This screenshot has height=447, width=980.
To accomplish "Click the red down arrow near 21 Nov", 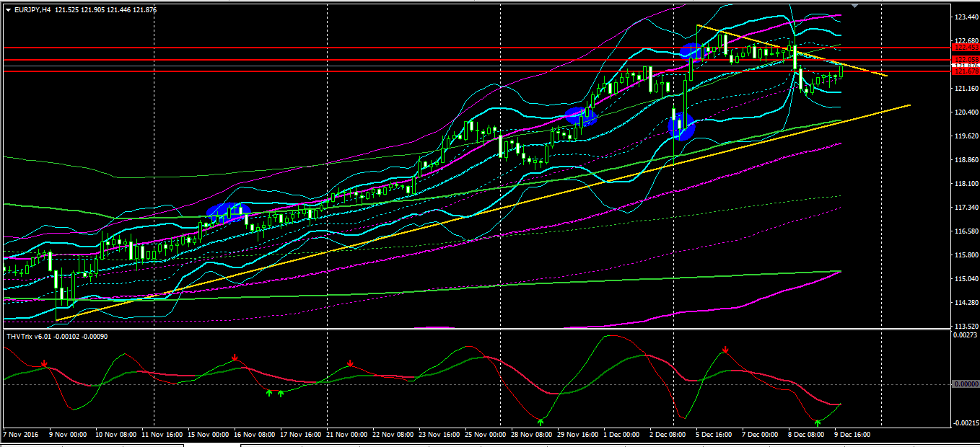I will [350, 363].
